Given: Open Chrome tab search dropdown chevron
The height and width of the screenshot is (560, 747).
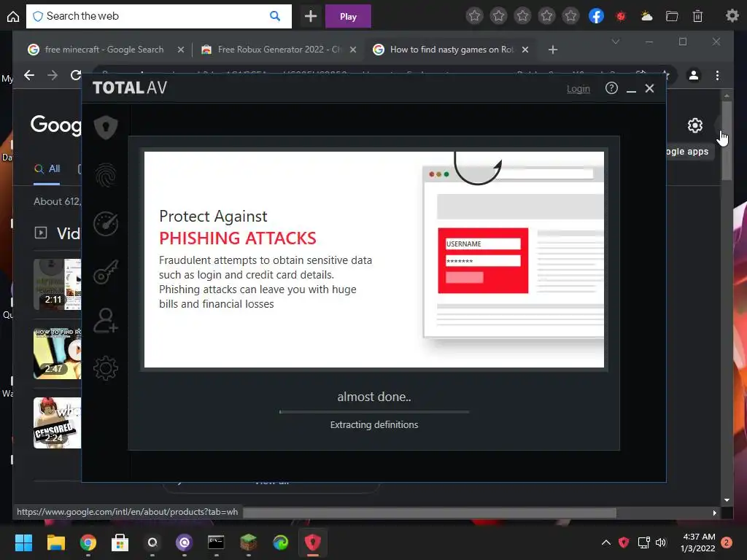Looking at the screenshot, I should tap(616, 42).
